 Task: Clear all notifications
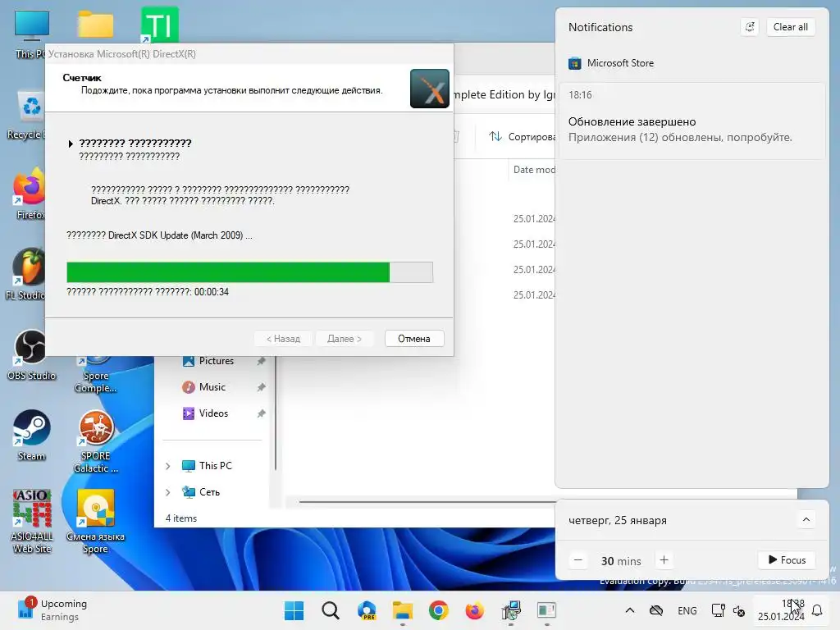[790, 27]
